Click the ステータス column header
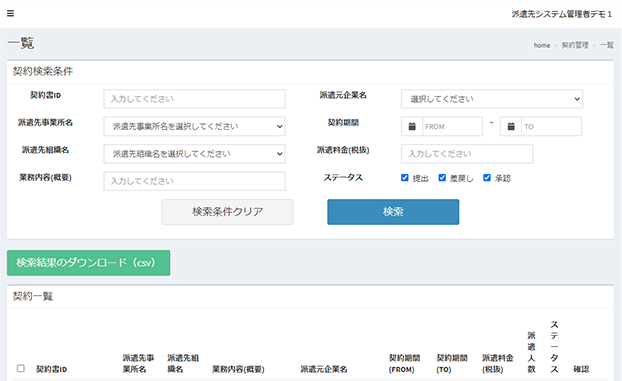Image resolution: width=622 pixels, height=381 pixels. click(x=554, y=347)
